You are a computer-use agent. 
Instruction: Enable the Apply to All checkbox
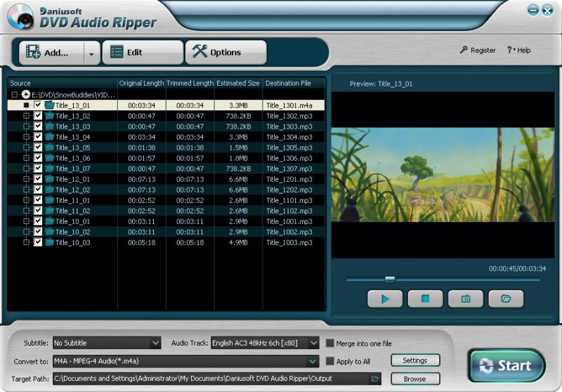pyautogui.click(x=330, y=361)
